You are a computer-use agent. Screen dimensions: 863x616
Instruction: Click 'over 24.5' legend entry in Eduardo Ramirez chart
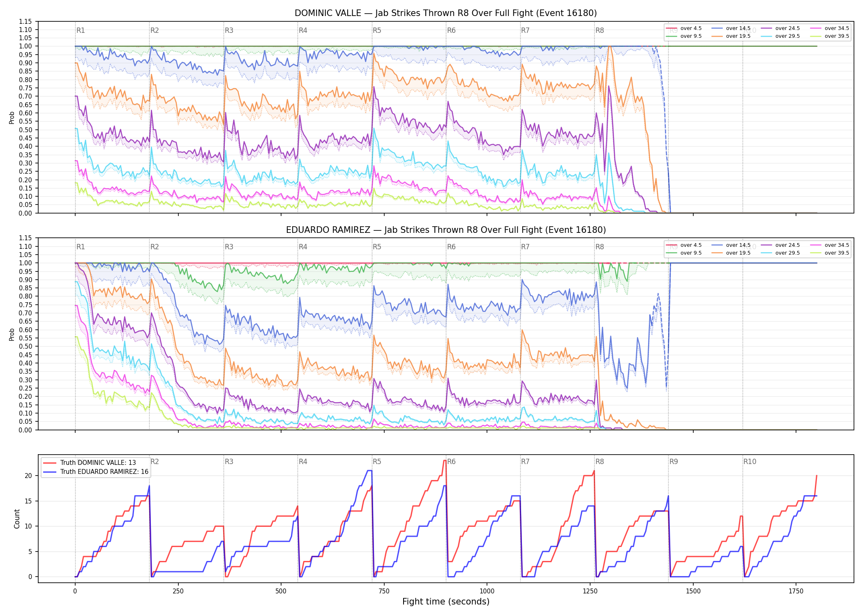pyautogui.click(x=780, y=245)
